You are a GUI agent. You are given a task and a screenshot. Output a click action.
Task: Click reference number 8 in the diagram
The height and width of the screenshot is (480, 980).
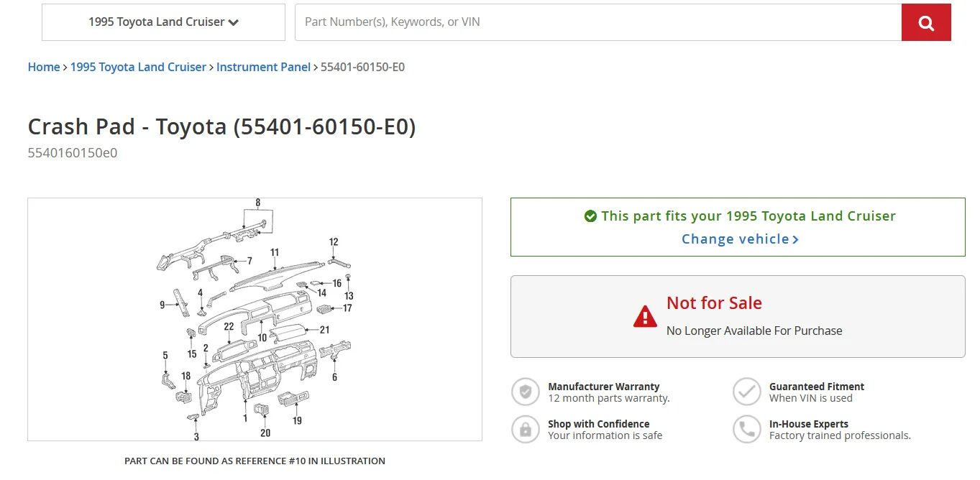tap(257, 203)
